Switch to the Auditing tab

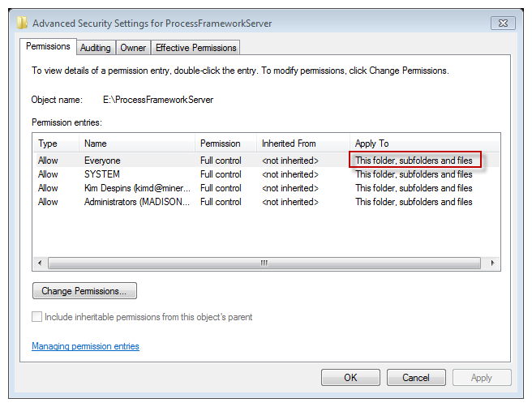[x=96, y=48]
